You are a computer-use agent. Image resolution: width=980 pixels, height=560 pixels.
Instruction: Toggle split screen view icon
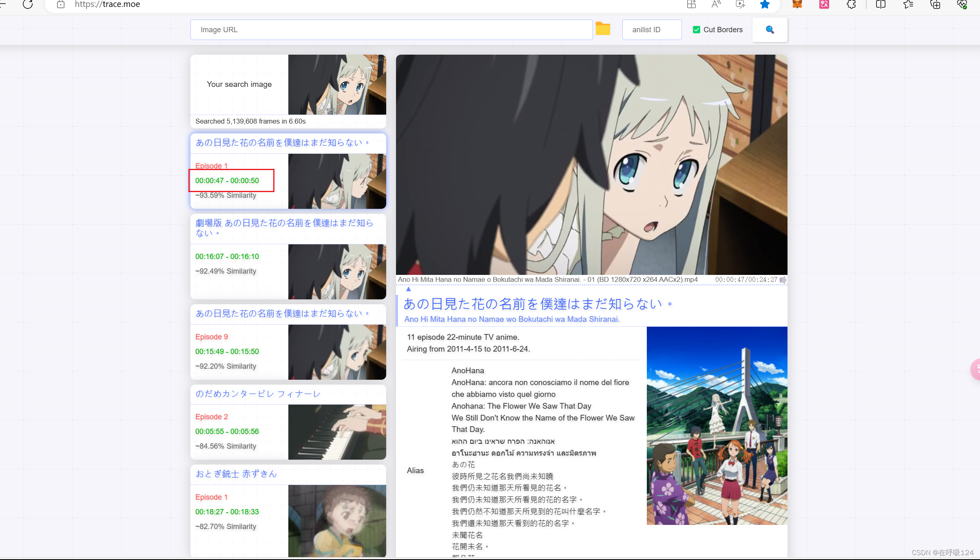pyautogui.click(x=880, y=4)
